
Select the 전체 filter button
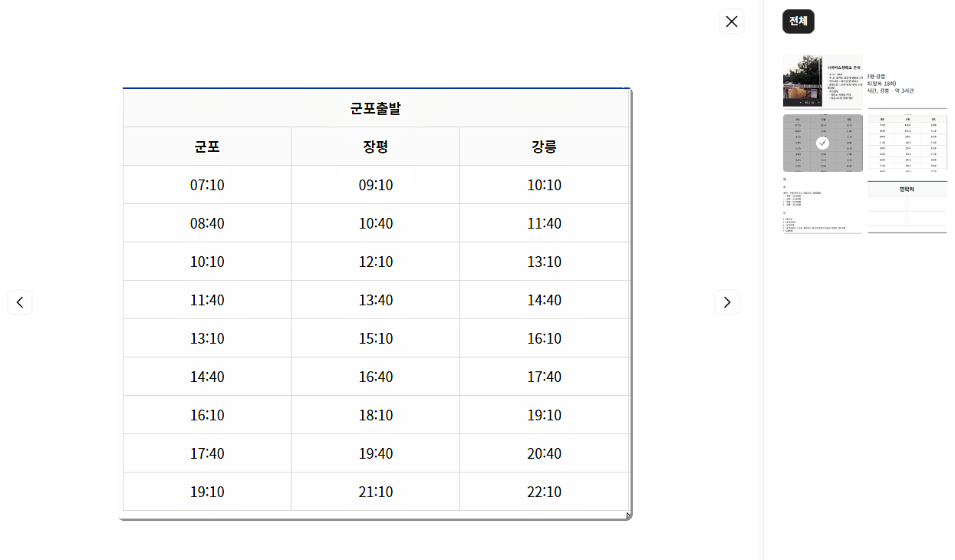tap(799, 21)
